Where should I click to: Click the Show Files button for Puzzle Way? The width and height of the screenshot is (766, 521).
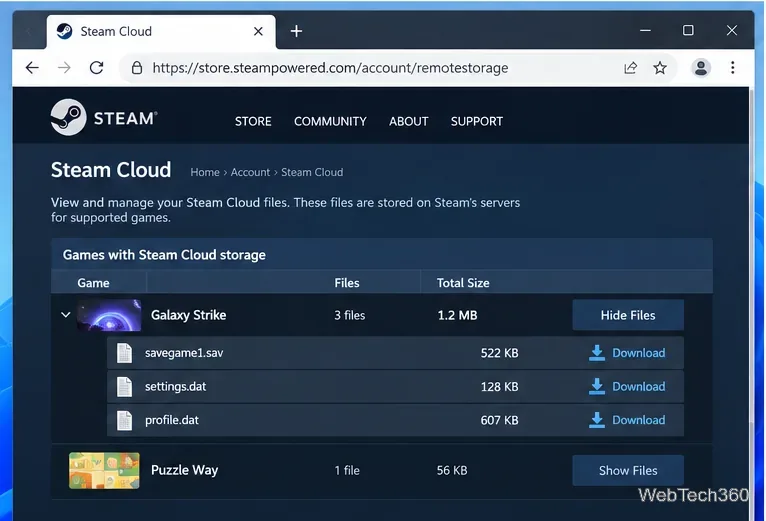(628, 471)
